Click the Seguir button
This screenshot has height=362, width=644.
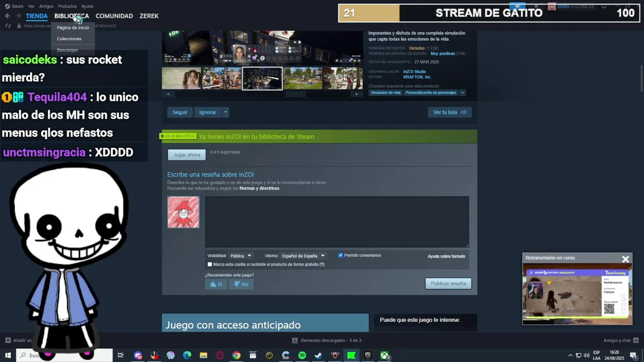[x=180, y=112]
